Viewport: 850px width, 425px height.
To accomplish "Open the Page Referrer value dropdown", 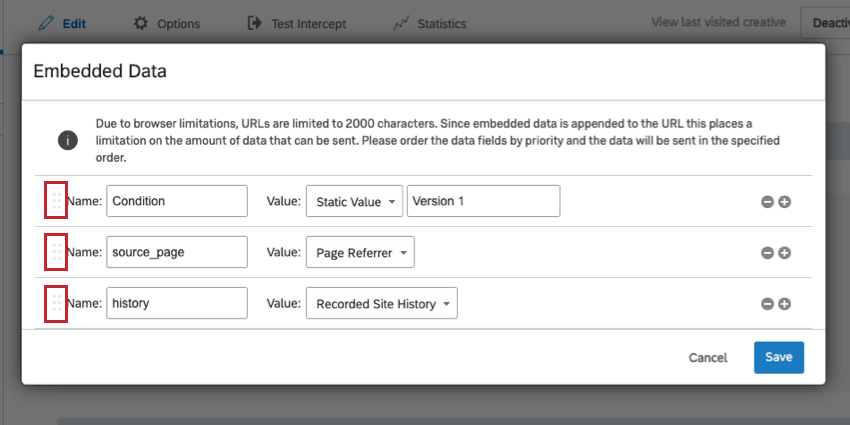I will [x=360, y=252].
